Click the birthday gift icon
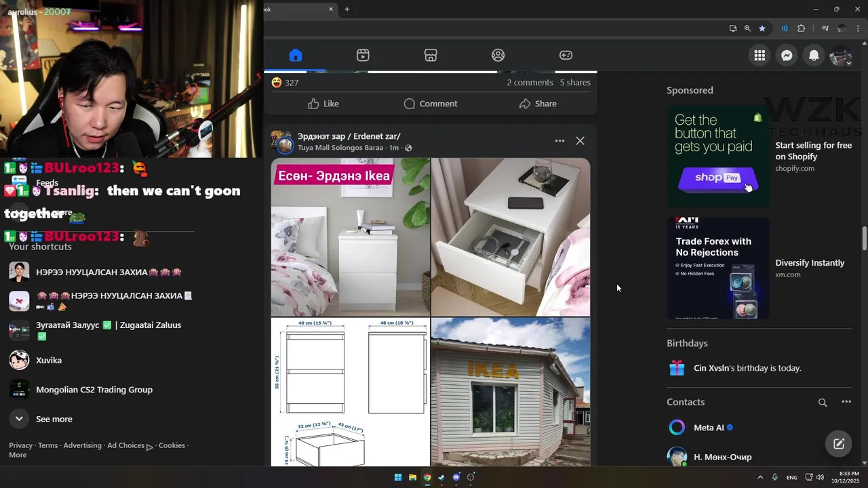Screen dimensions: 868x488 coord(677,368)
